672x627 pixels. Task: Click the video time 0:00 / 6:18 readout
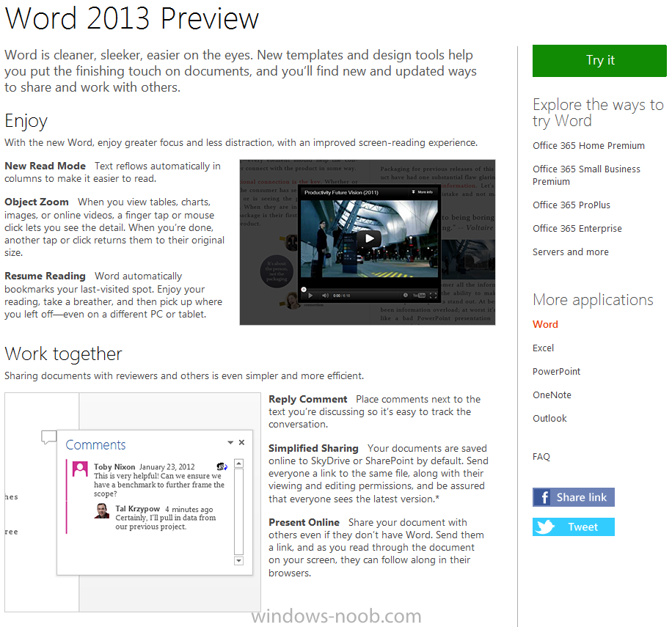click(341, 296)
